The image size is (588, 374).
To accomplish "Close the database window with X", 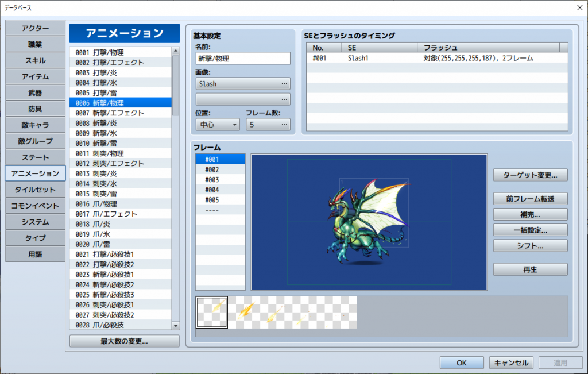I will click(x=579, y=7).
